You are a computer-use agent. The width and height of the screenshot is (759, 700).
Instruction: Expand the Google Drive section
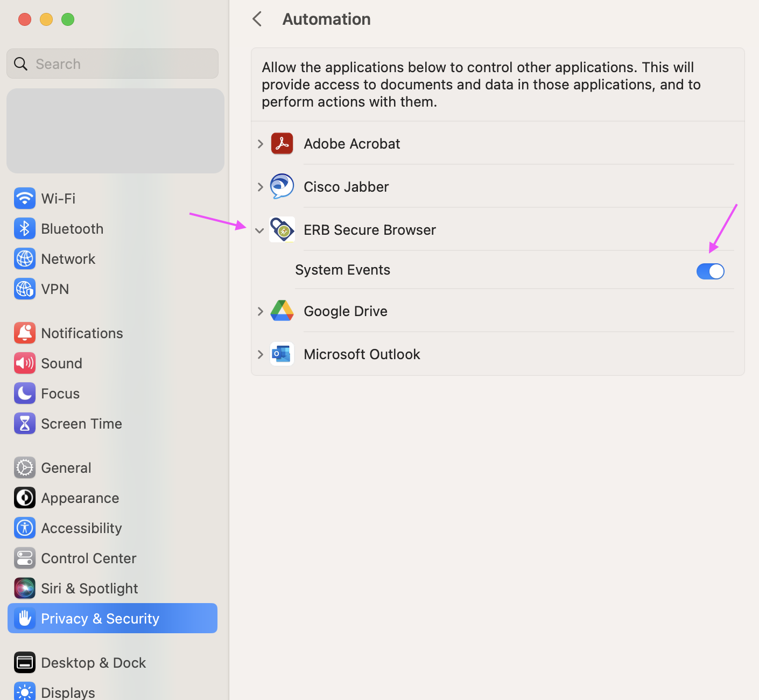tap(261, 311)
